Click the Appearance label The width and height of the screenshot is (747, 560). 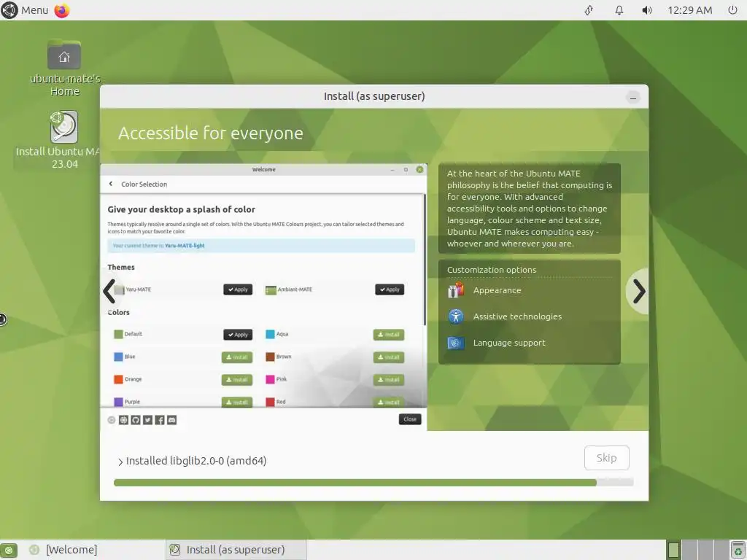(x=497, y=290)
